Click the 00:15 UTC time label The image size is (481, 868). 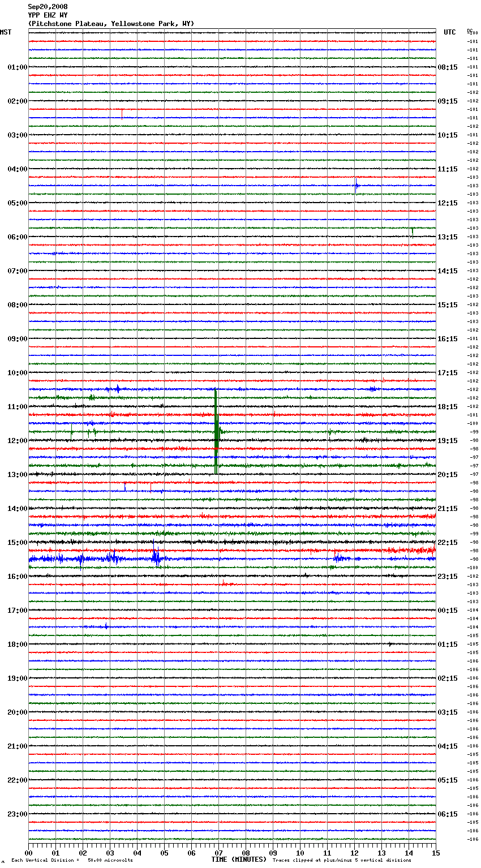click(448, 611)
